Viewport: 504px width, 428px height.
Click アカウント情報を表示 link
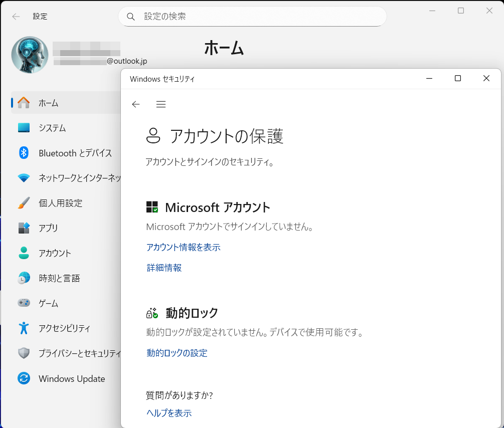(x=183, y=247)
